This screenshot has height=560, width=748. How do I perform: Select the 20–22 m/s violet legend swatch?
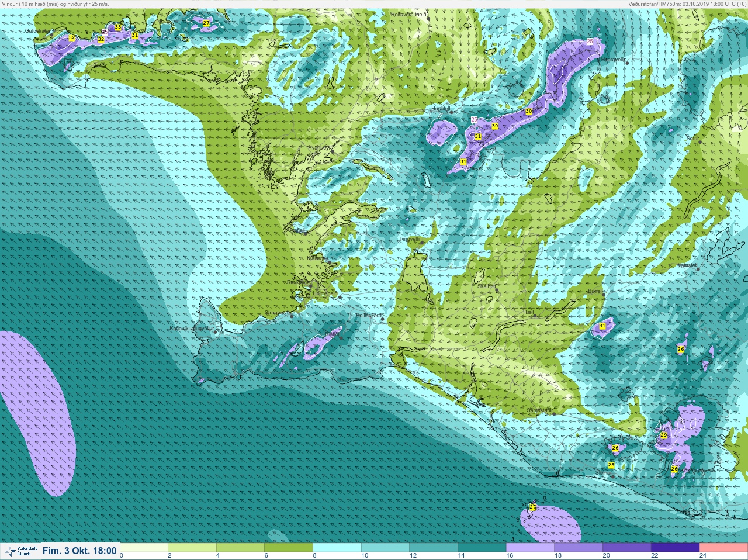[627, 548]
